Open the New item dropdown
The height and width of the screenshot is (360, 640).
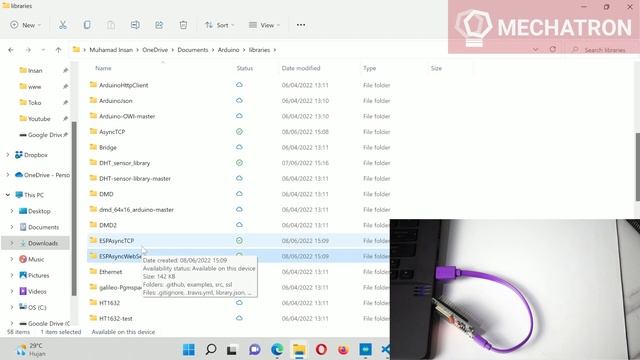pos(26,25)
